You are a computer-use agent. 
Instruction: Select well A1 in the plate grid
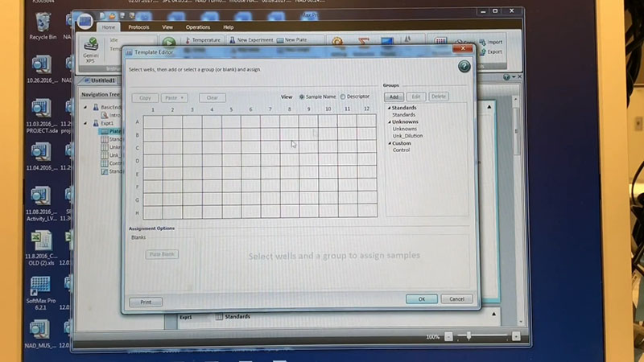(x=153, y=122)
